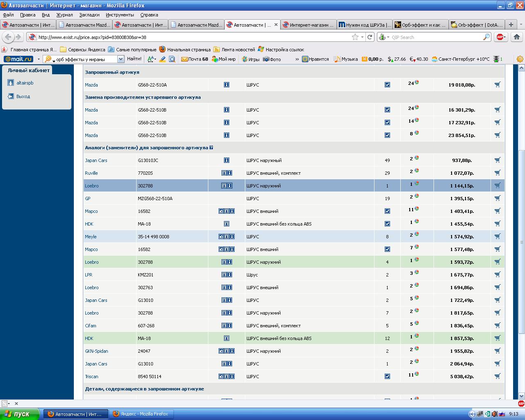Toggle checkbox for Triscan 8540 50114 row
This screenshot has width=525, height=420.
pyautogui.click(x=387, y=376)
